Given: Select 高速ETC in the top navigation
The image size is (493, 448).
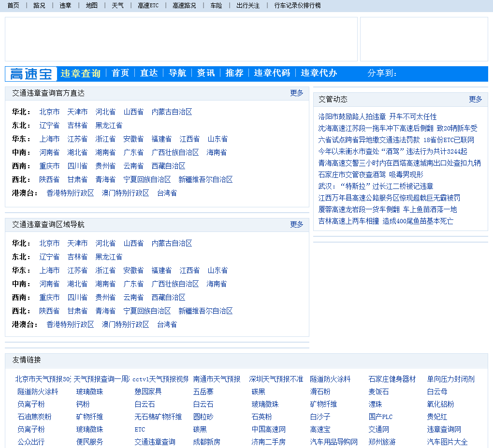Looking at the screenshot, I should point(148,5).
